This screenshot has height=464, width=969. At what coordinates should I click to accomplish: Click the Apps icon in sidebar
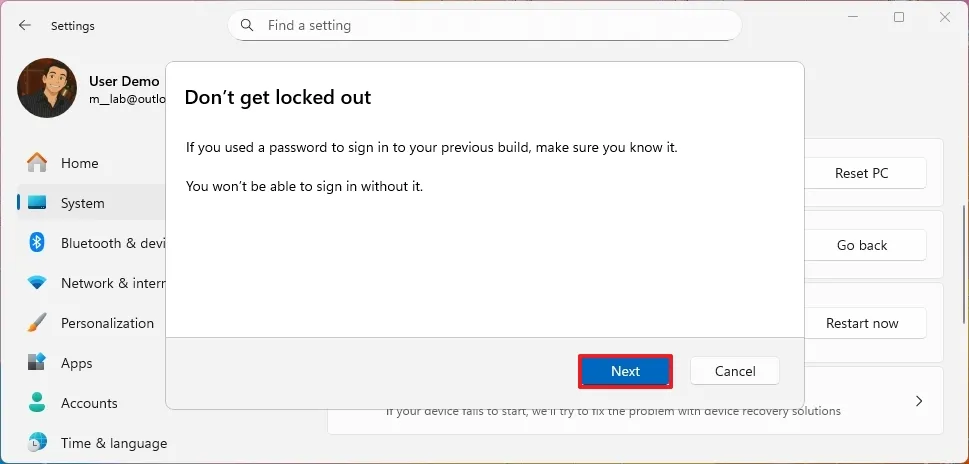[37, 363]
